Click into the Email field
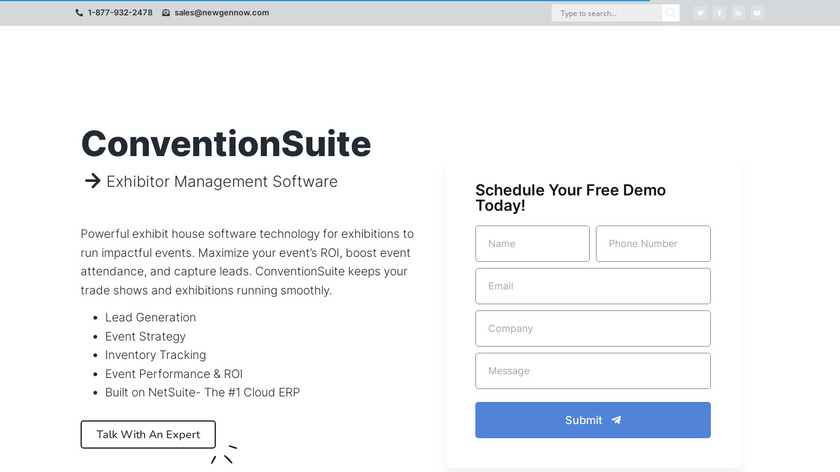 coord(592,286)
